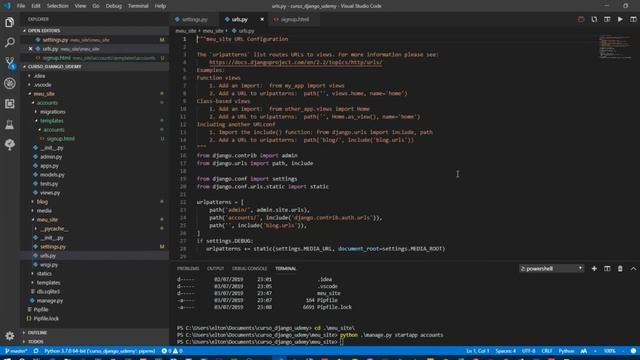Open the Extensions view
Image resolution: width=640 pixels, height=360 pixels.
tap(9, 104)
